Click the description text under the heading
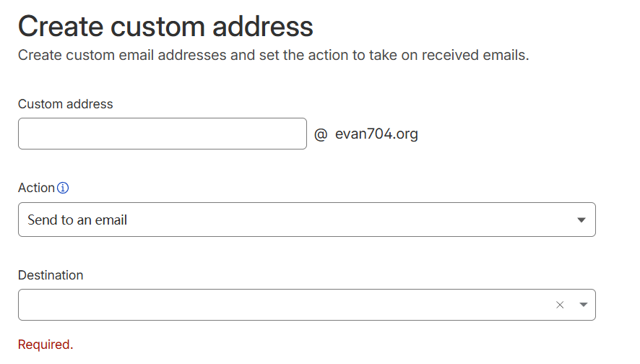The image size is (640, 364). click(273, 56)
